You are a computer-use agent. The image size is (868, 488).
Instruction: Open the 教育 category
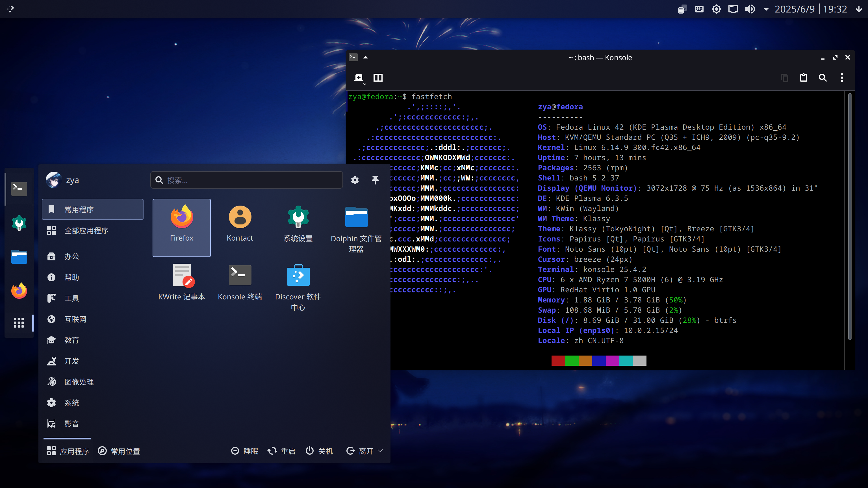[93, 340]
